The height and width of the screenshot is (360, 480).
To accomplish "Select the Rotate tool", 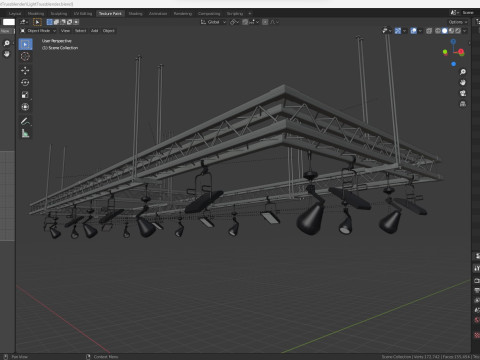I will [x=25, y=83].
